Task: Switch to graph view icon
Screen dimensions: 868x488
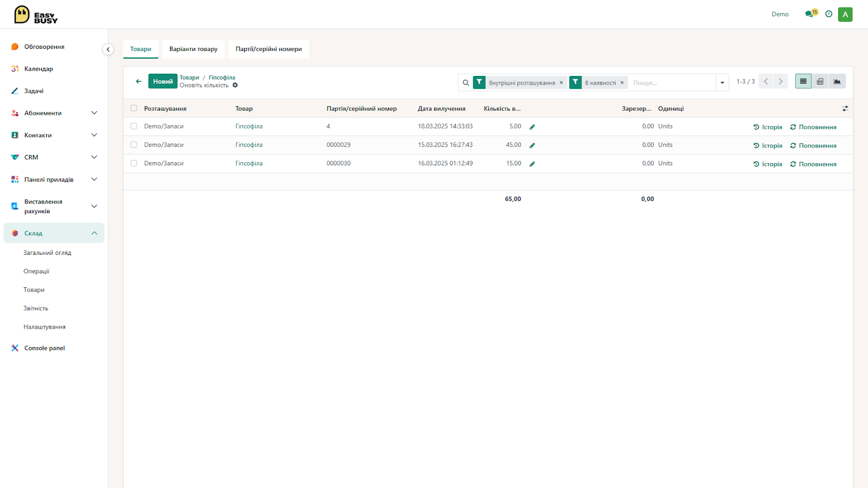Action: [x=837, y=81]
